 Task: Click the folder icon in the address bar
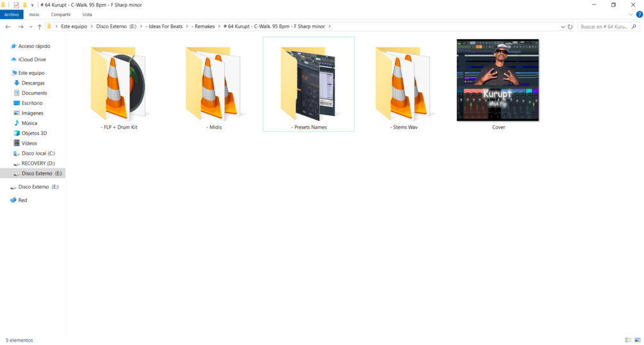(x=49, y=26)
